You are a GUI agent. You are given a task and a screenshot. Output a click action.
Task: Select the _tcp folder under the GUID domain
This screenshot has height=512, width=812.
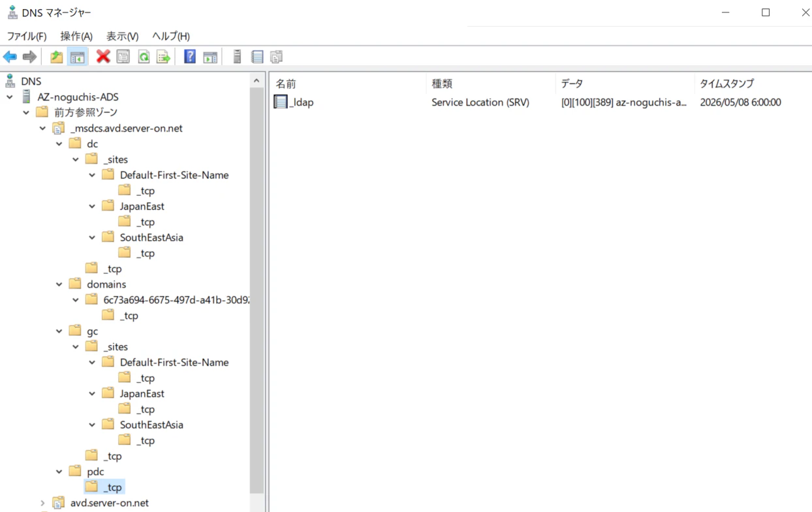(129, 316)
